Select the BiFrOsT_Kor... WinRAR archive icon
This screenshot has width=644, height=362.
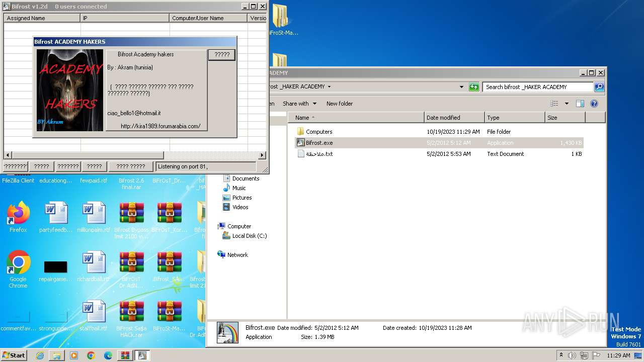coord(169,217)
